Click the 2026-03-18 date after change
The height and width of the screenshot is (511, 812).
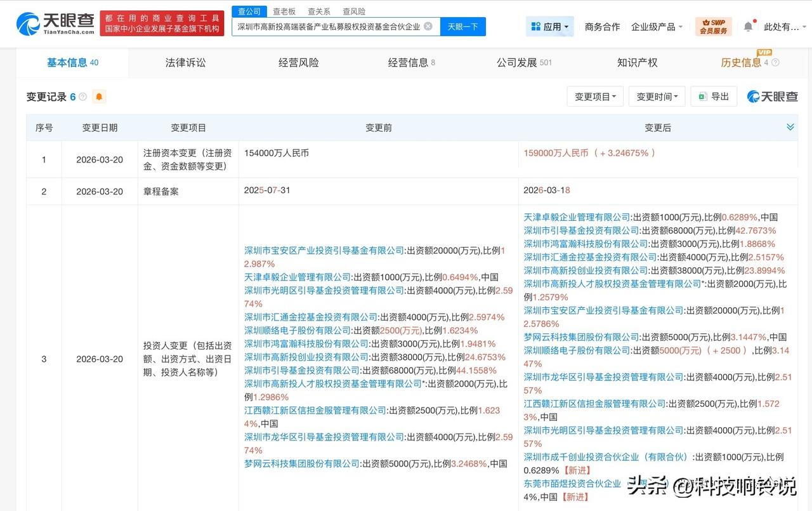(547, 190)
